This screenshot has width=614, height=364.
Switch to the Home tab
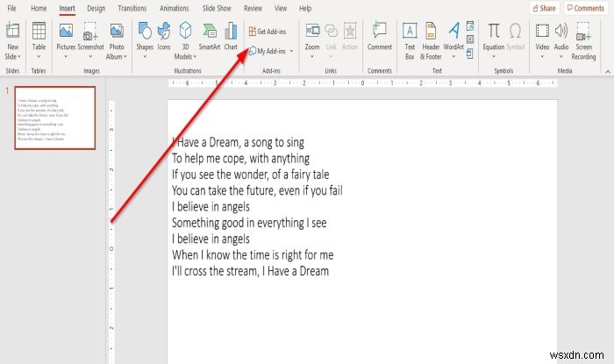(39, 8)
